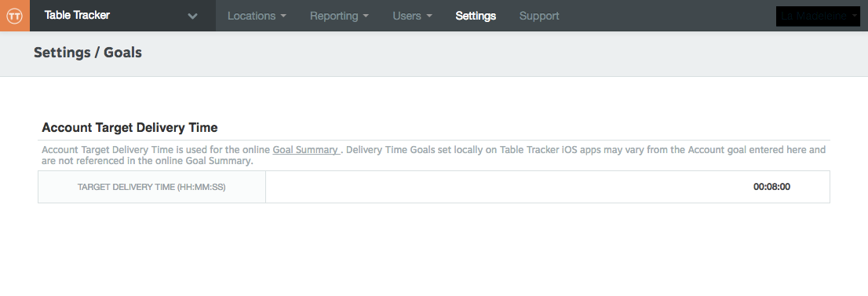Follow the Goal Summary link
The width and height of the screenshot is (868, 296).
point(305,150)
